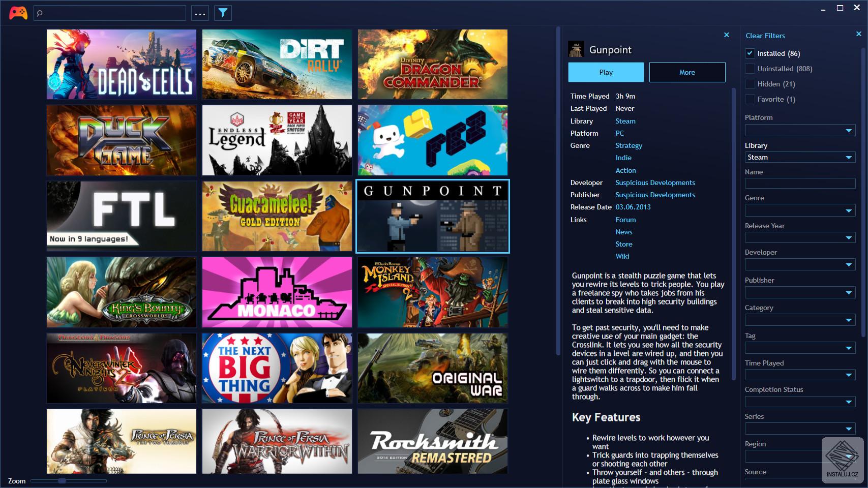Viewport: 868px width, 488px height.
Task: Expand the Developer filter dropdown
Action: click(x=800, y=265)
